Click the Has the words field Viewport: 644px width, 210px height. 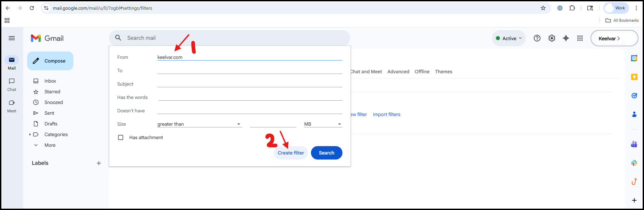(x=250, y=97)
